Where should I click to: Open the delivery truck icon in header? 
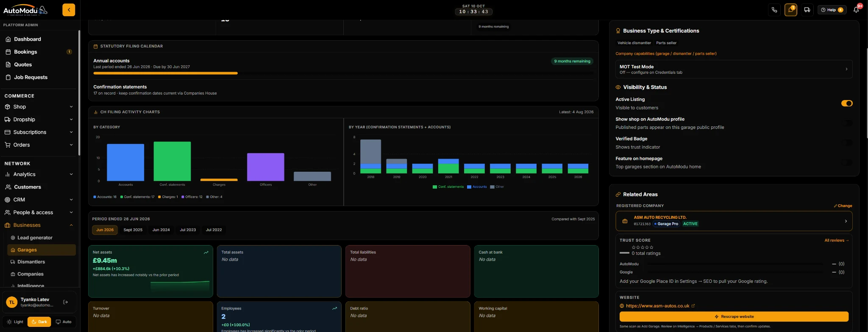pos(807,10)
